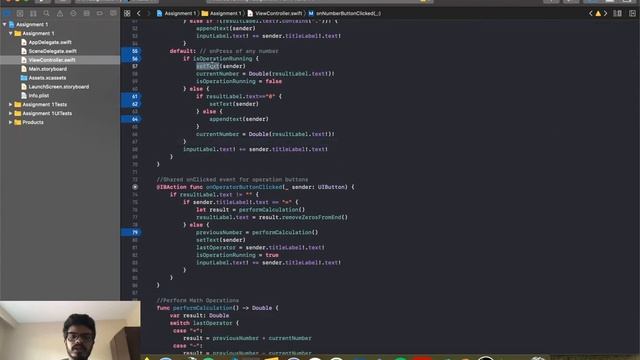The width and height of the screenshot is (640, 360).
Task: Jump to the previous issue arrow
Action: (590, 13)
